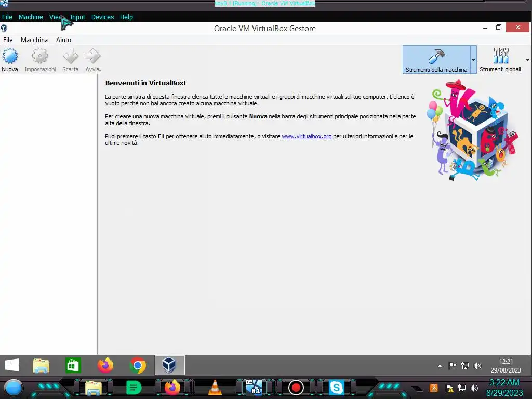Click the Nuova new machine icon
This screenshot has height=399, width=532.
click(10, 56)
